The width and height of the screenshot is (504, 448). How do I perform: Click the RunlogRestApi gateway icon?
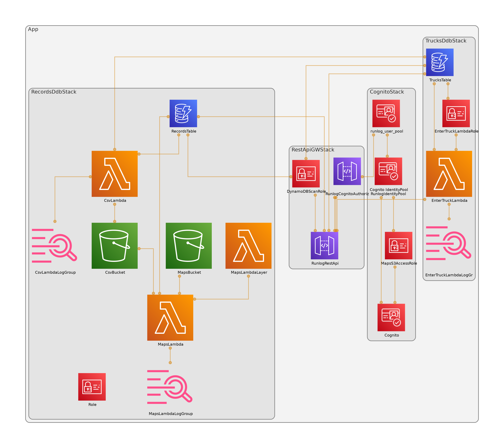pos(325,246)
